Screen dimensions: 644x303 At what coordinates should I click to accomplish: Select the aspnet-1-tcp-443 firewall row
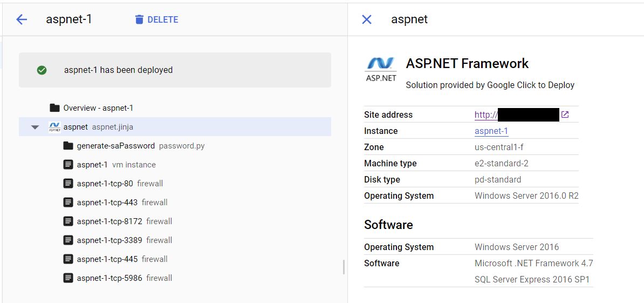[175, 203]
